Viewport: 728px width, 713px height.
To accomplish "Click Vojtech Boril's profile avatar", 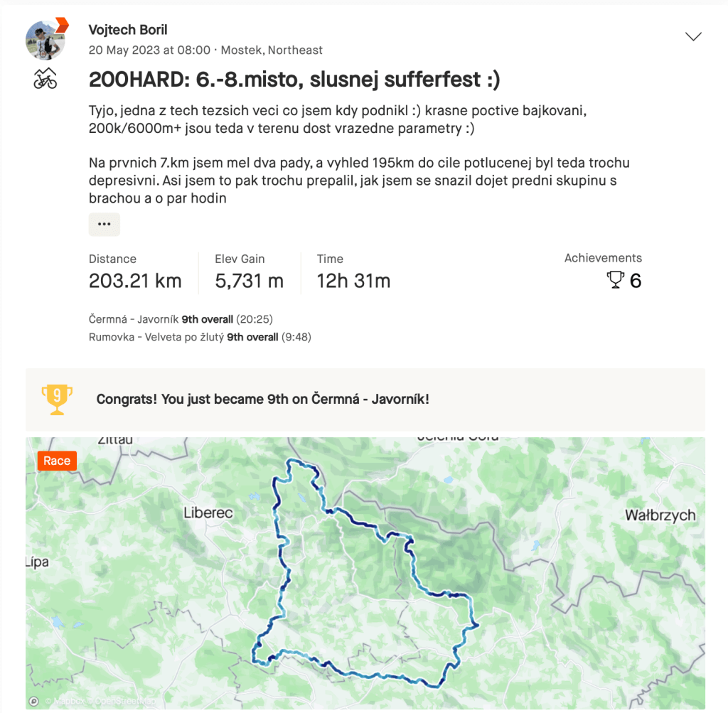I will 45,41.
